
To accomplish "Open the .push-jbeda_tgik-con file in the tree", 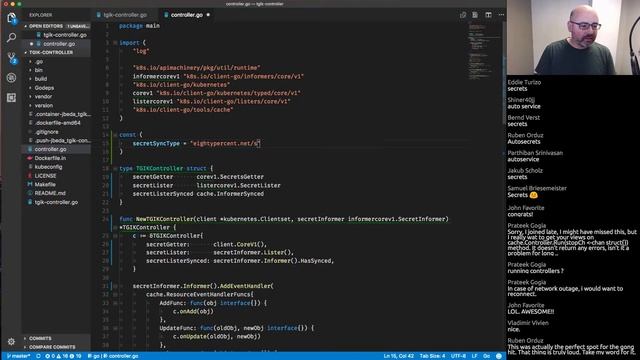I will [57, 140].
